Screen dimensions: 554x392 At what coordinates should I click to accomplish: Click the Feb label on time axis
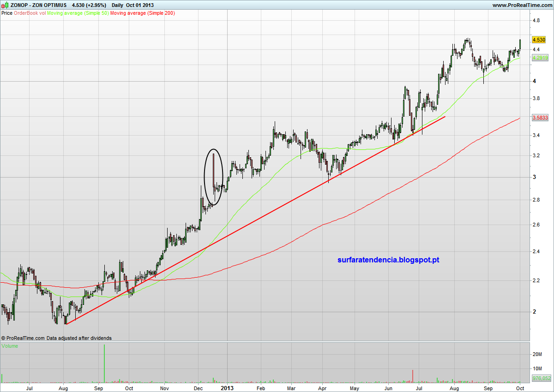260,388
